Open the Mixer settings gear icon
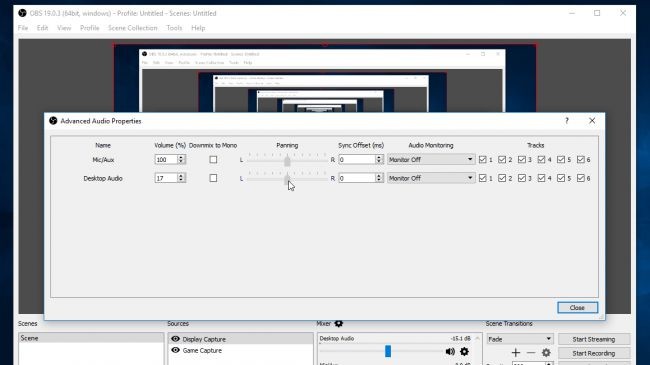Screen dimensions: 650x365 [339, 324]
